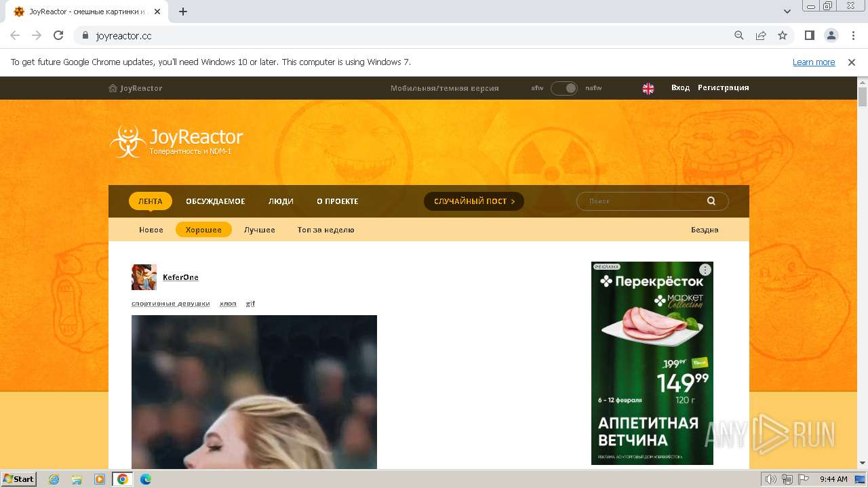
Task: Open KeferOne user profile link
Action: [x=180, y=277]
